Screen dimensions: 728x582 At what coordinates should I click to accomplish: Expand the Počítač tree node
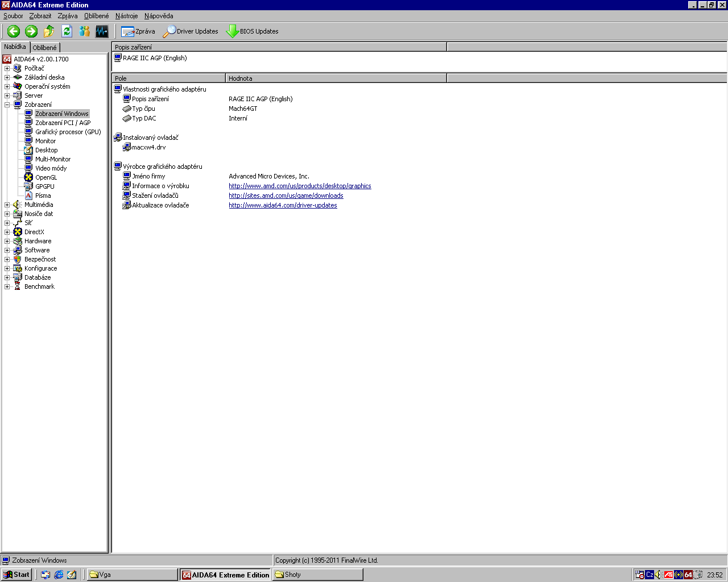(x=7, y=68)
